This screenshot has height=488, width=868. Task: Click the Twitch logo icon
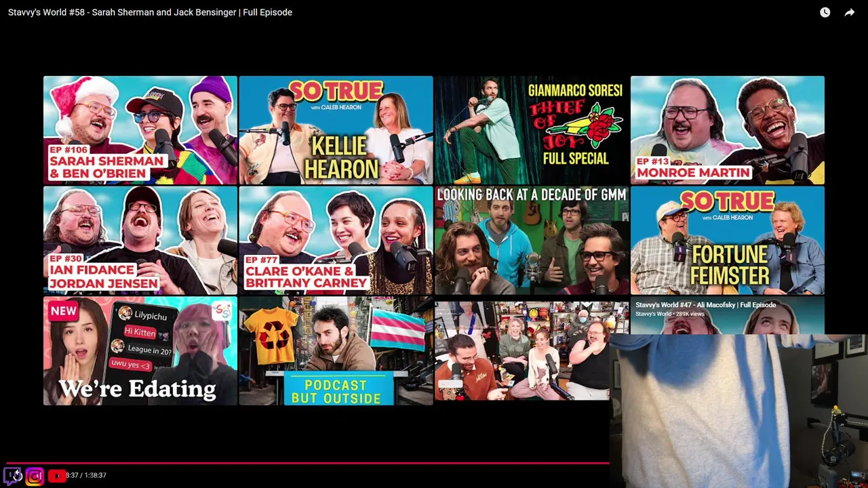tap(13, 476)
